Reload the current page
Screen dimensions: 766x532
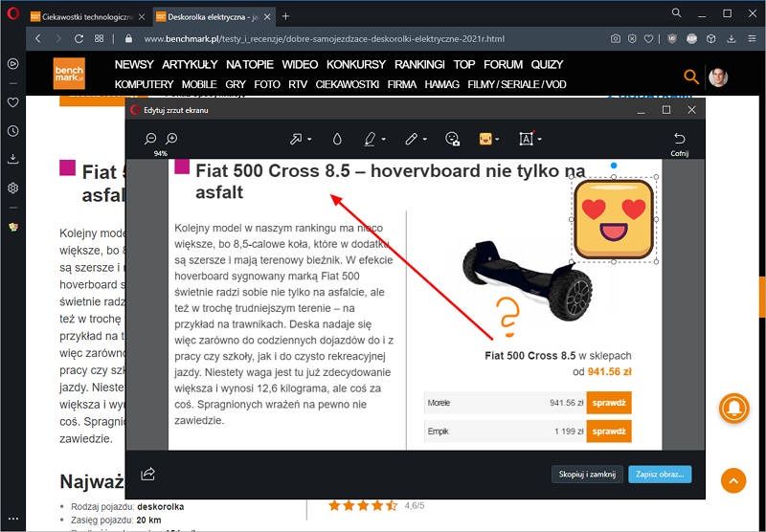[x=79, y=38]
